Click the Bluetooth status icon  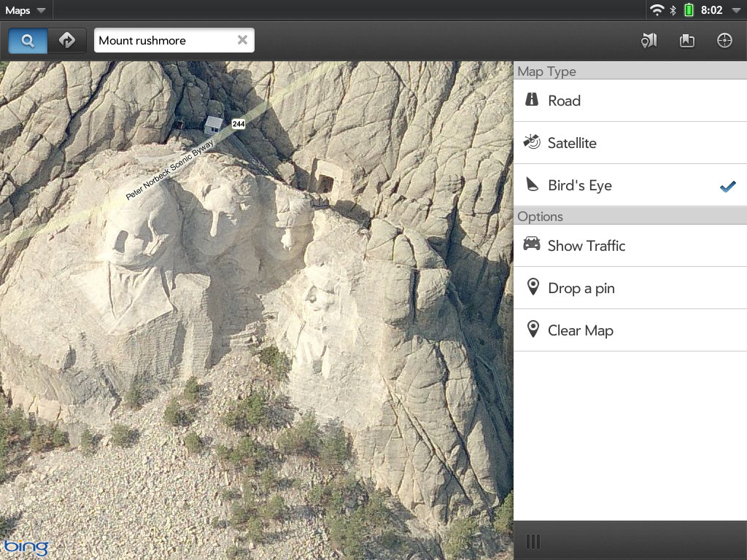673,10
